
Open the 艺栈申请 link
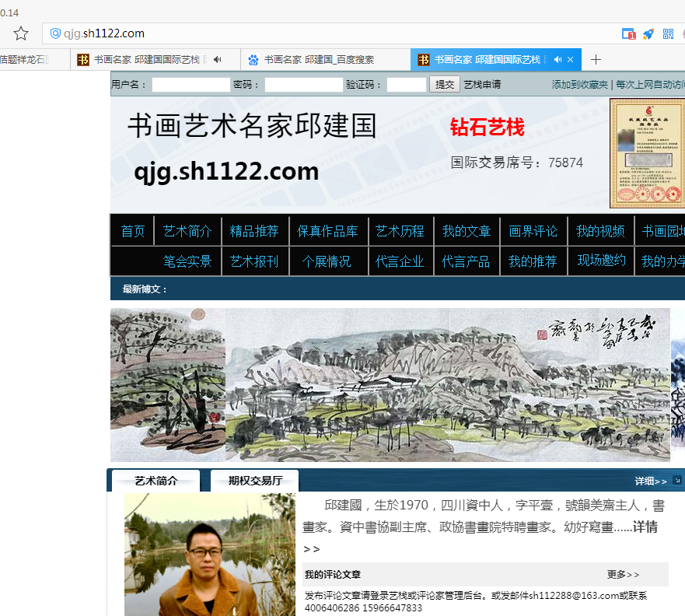[482, 84]
